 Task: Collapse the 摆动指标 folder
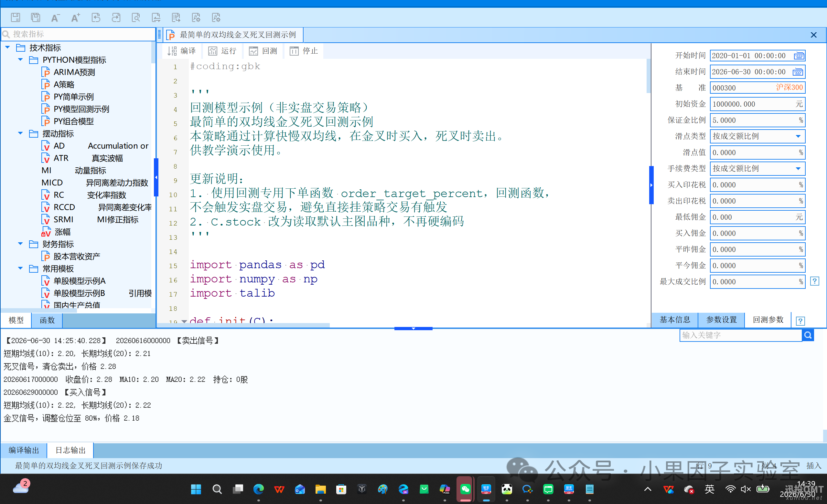click(20, 133)
